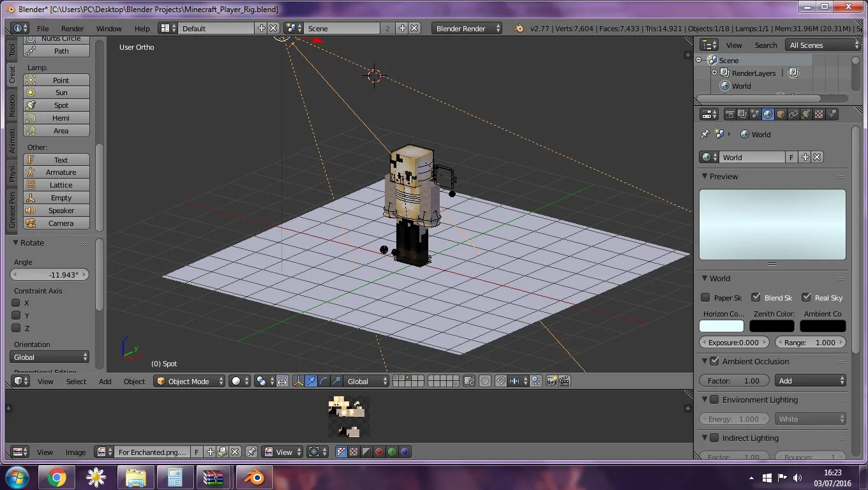Image resolution: width=868 pixels, height=490 pixels.
Task: Disable Real Sky checkbox
Action: pyautogui.click(x=806, y=297)
